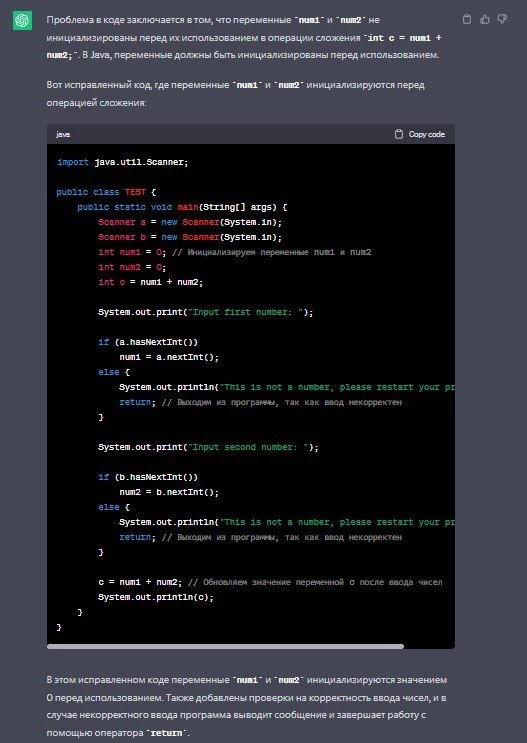Screen dimensions: 527x743
Task: Place cursor on the public class TEST line
Action: tap(106, 192)
